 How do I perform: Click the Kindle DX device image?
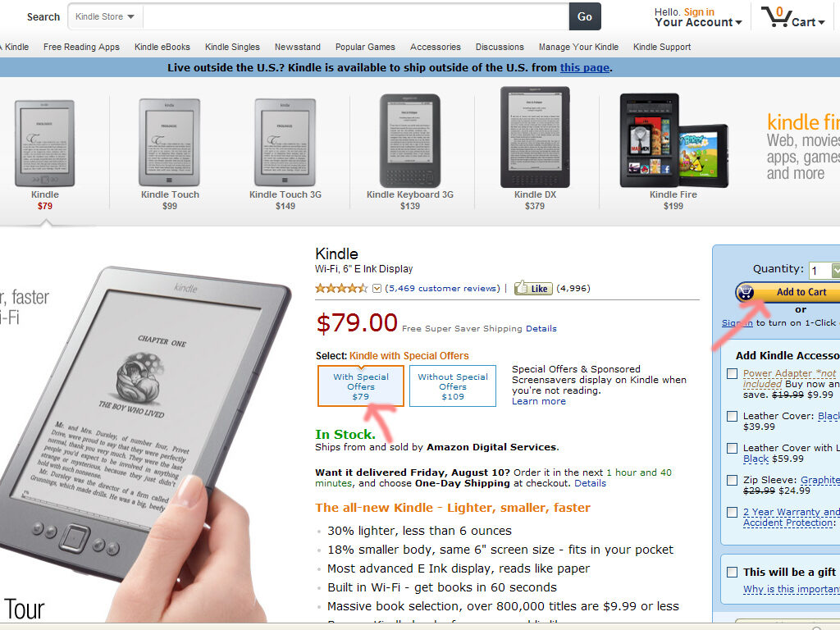coord(535,137)
